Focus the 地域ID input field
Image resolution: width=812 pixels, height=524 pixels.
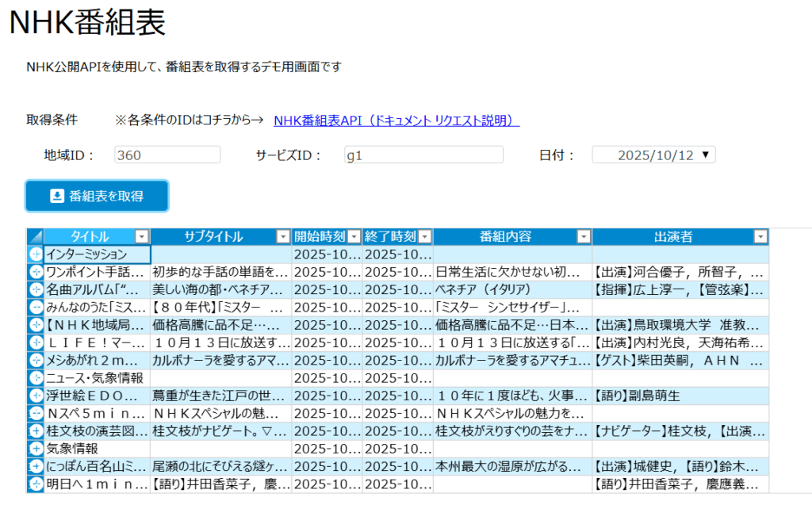tap(167, 155)
